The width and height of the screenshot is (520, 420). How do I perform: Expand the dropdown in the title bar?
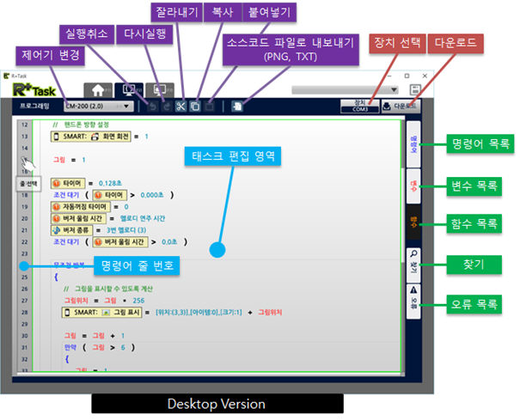394,88
